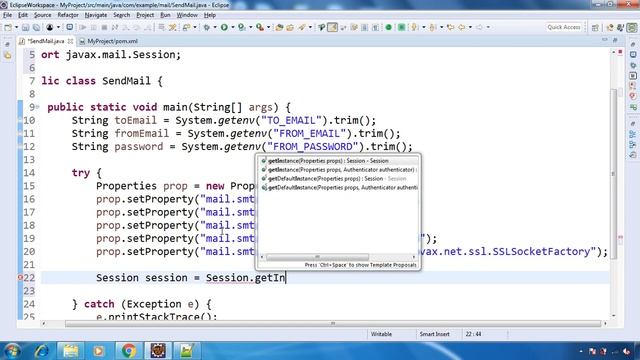Click the Smart Insert status text

pyautogui.click(x=434, y=334)
